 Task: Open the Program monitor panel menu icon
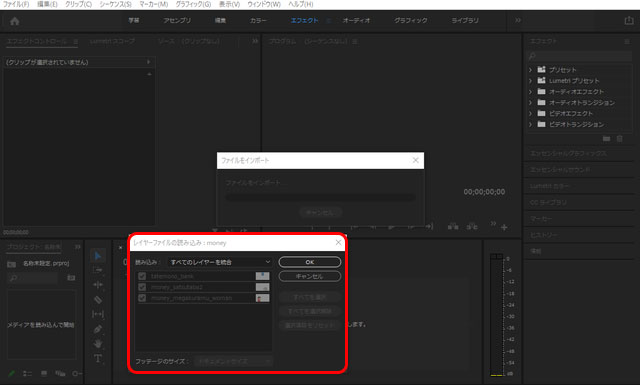355,41
